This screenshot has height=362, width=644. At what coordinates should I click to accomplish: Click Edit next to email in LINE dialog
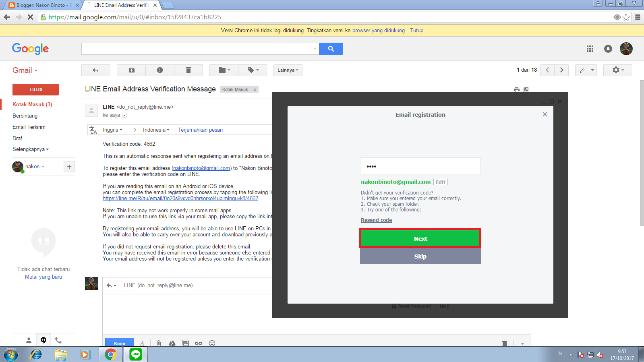tap(441, 182)
